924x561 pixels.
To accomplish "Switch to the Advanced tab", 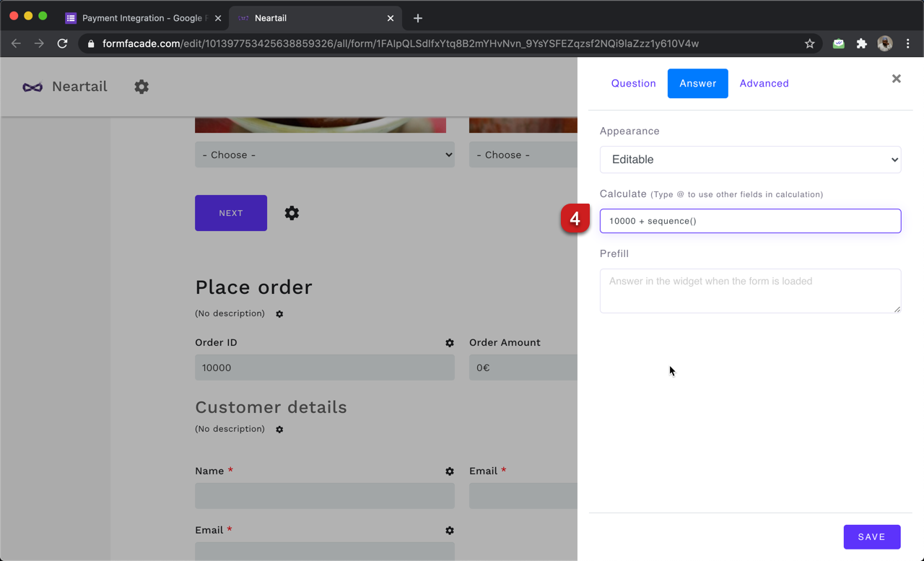I will click(764, 84).
